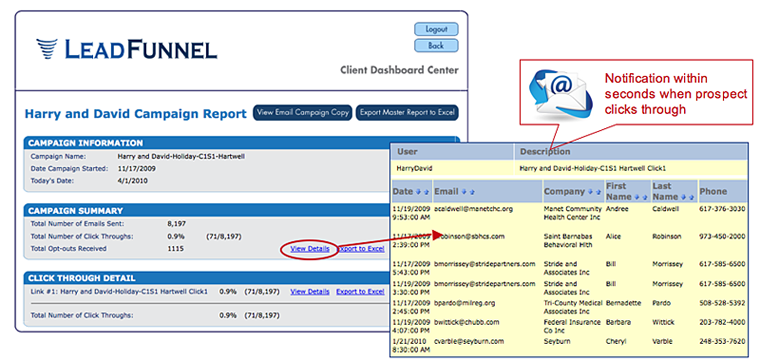Sort Email column with the up arrow

point(472,192)
